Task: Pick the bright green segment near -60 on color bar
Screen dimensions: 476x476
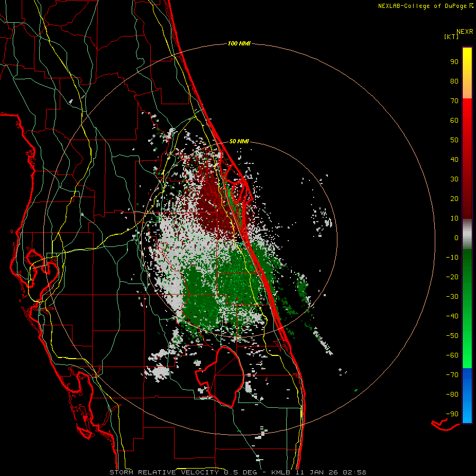Action: coord(467,355)
